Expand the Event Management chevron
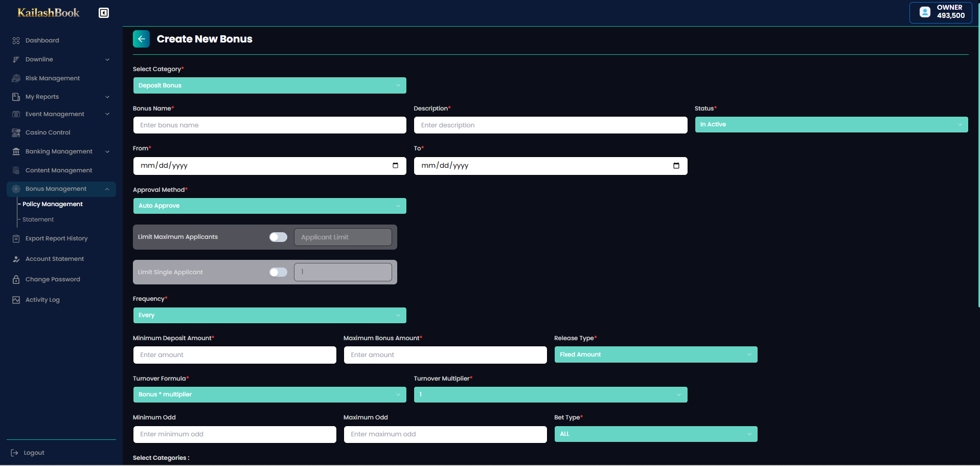Image resolution: width=980 pixels, height=466 pixels. pyautogui.click(x=107, y=114)
